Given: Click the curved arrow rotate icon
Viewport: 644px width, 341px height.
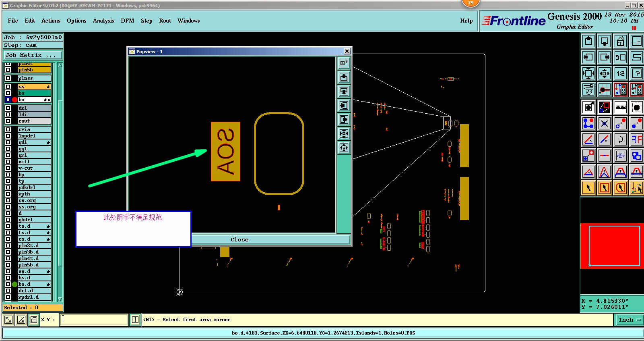Looking at the screenshot, I should pyautogui.click(x=621, y=139).
